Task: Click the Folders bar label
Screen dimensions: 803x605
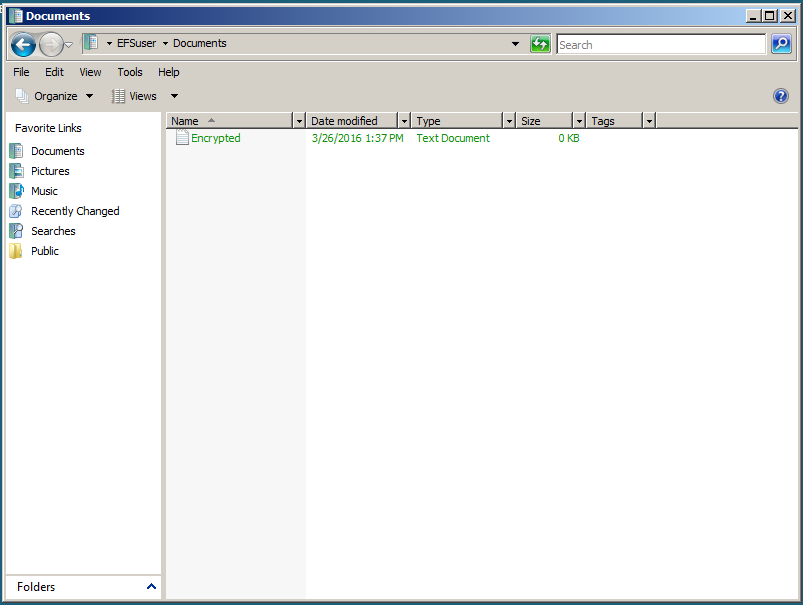Action: pos(36,587)
